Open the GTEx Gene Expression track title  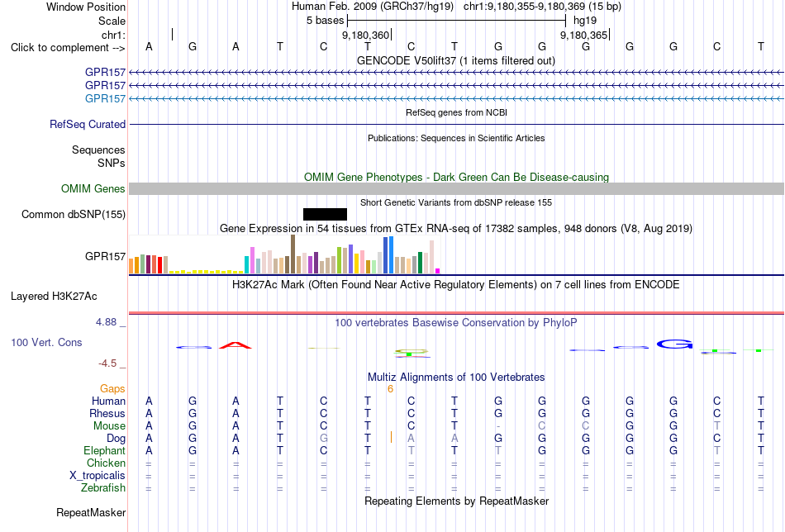(x=456, y=229)
